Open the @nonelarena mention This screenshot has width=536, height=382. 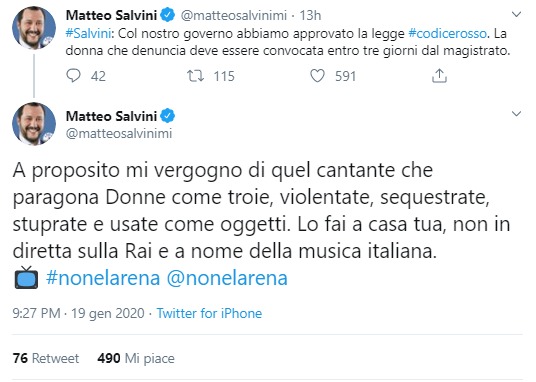pos(227,278)
